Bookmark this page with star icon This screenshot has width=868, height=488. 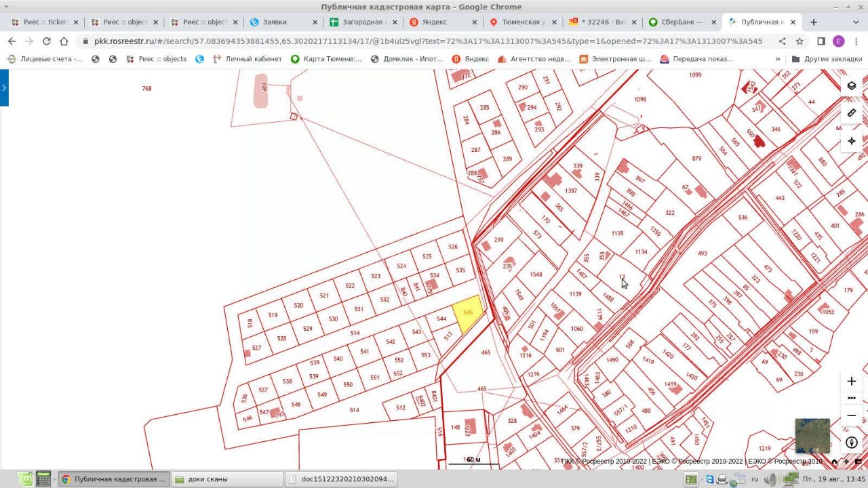[800, 41]
